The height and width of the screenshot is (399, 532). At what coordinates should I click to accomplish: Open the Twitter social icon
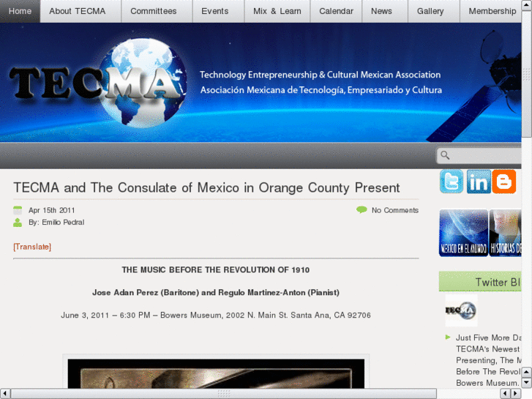coord(452,182)
